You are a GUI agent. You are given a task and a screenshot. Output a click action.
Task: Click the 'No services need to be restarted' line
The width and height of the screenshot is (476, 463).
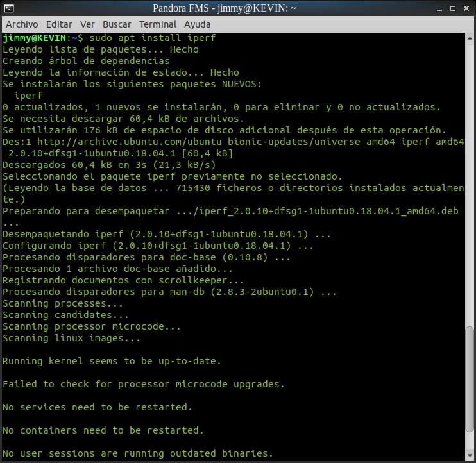97,407
